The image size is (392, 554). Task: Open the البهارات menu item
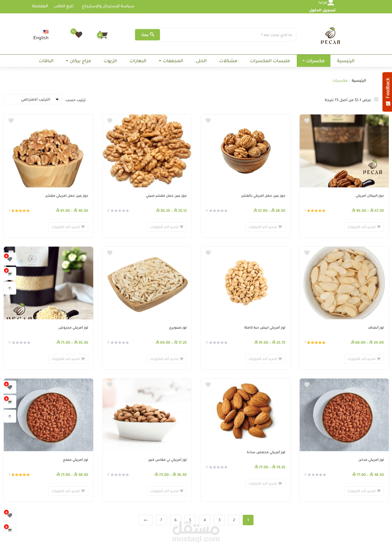(138, 61)
